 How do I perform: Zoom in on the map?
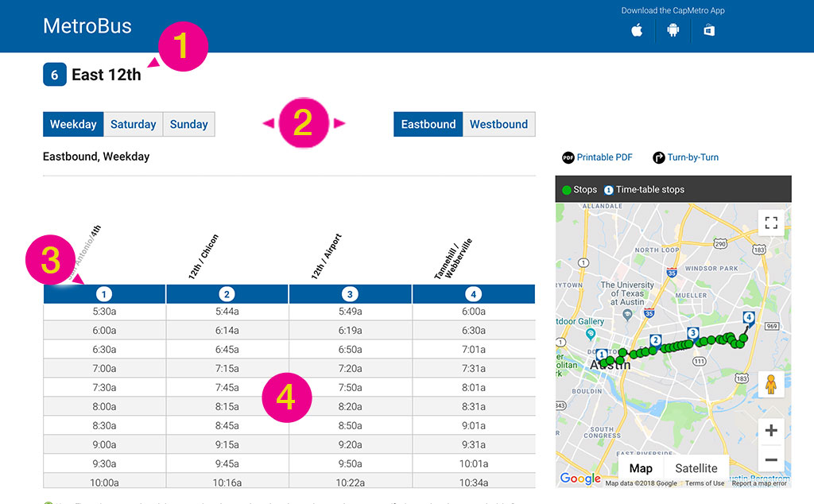pyautogui.click(x=771, y=430)
